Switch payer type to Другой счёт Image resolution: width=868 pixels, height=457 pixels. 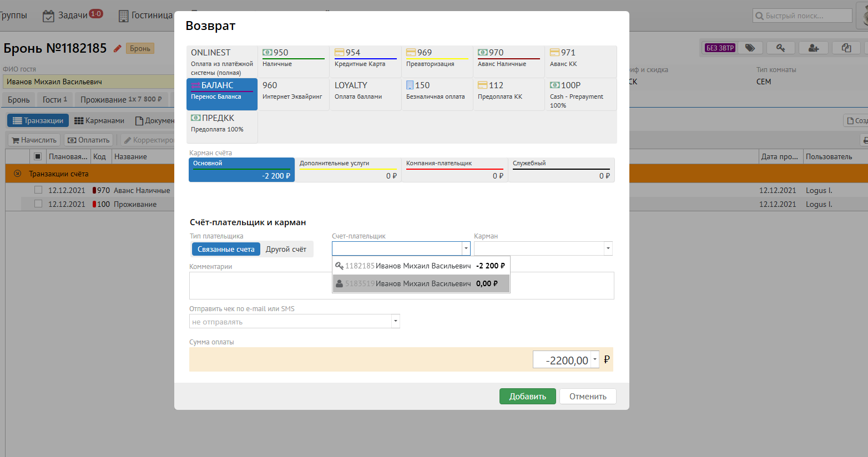[286, 249]
